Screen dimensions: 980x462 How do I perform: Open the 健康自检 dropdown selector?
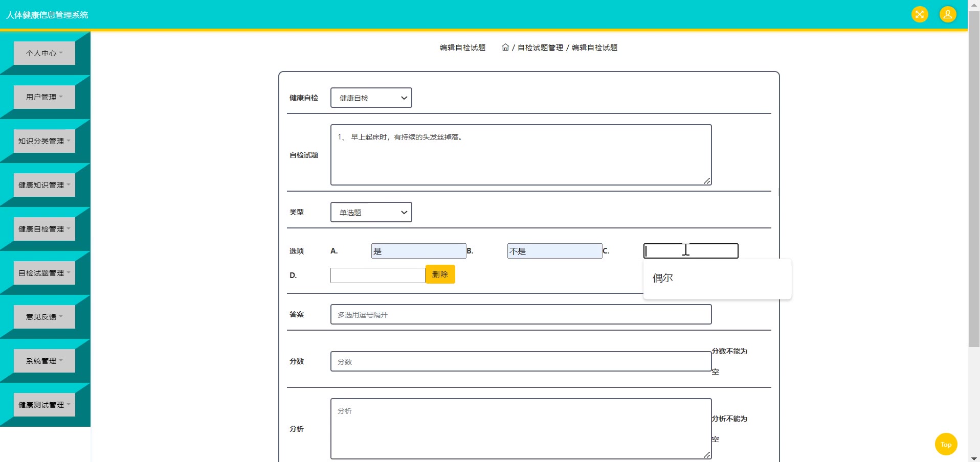point(371,98)
